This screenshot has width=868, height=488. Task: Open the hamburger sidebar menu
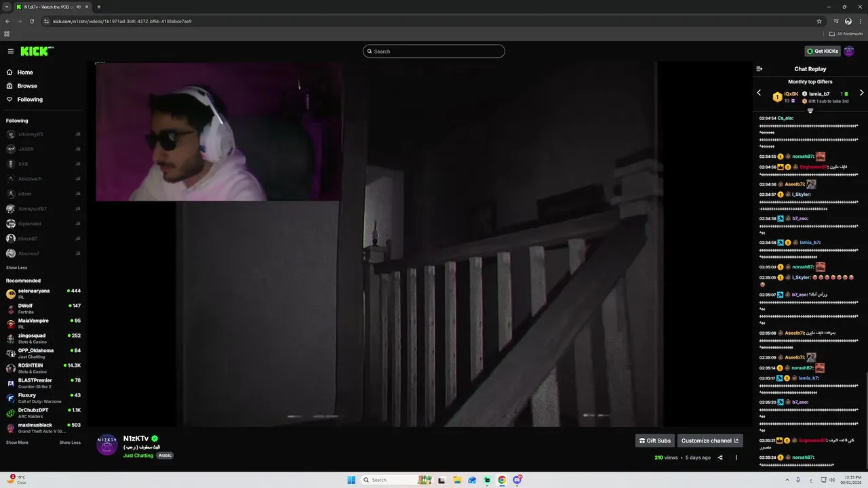click(x=11, y=52)
